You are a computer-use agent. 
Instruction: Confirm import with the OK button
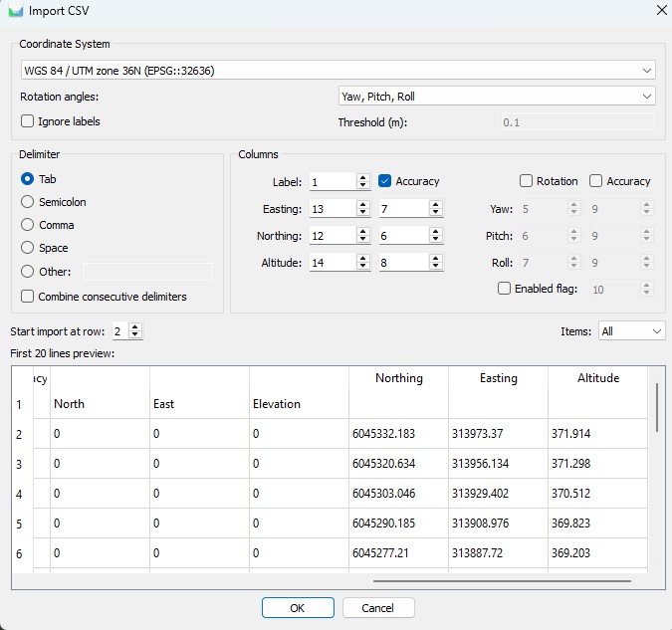tap(298, 608)
